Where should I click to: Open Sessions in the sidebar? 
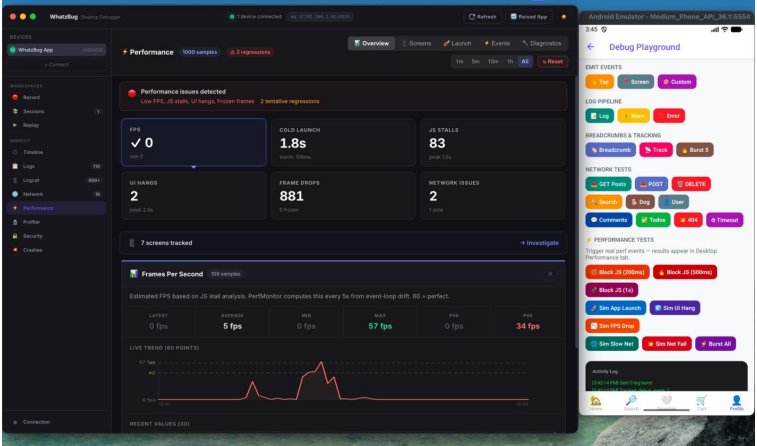[56, 112]
